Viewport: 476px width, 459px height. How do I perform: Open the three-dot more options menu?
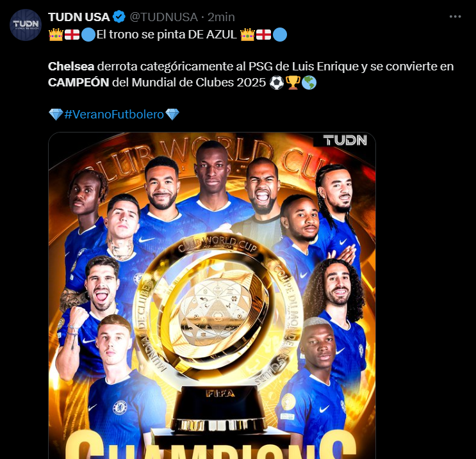(455, 17)
